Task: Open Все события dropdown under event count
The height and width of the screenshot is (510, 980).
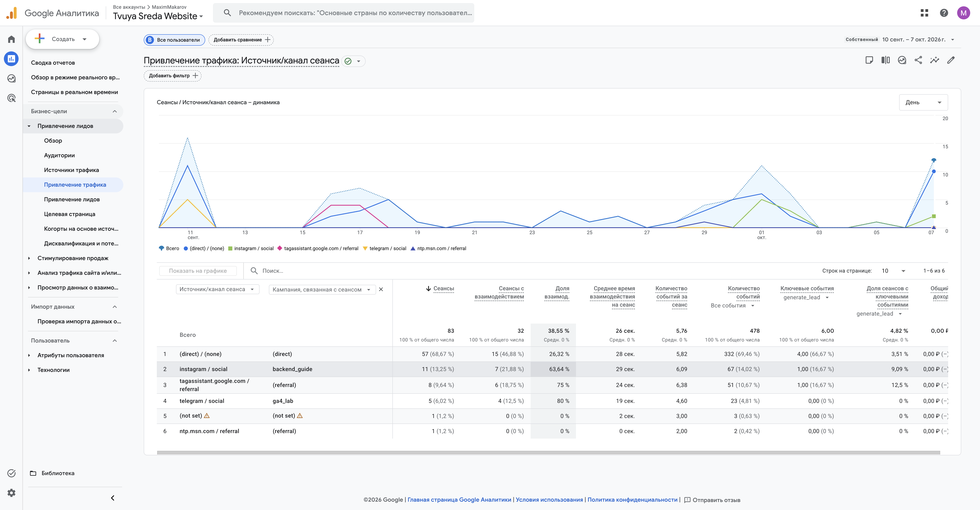Action: click(732, 306)
